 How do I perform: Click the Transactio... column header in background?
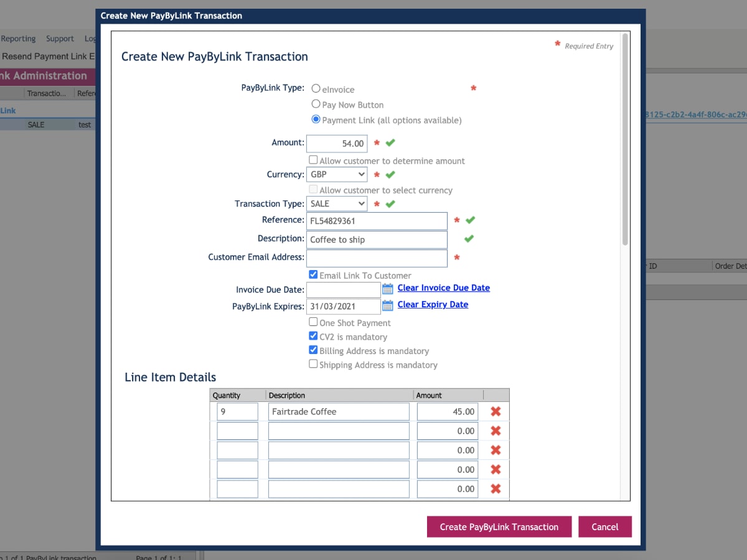point(49,93)
